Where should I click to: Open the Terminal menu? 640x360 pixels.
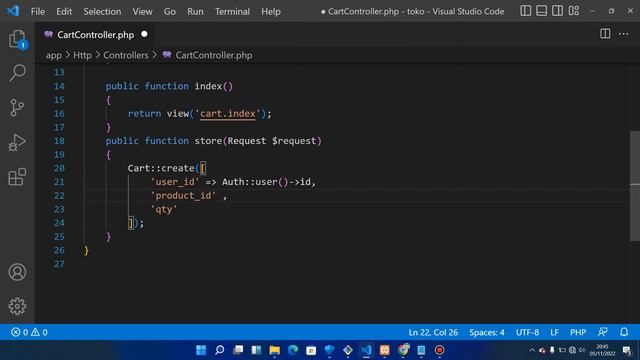click(232, 11)
